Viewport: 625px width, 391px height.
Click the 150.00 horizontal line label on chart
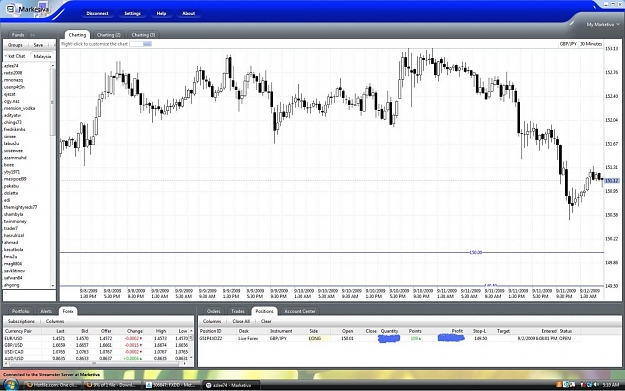[476, 253]
